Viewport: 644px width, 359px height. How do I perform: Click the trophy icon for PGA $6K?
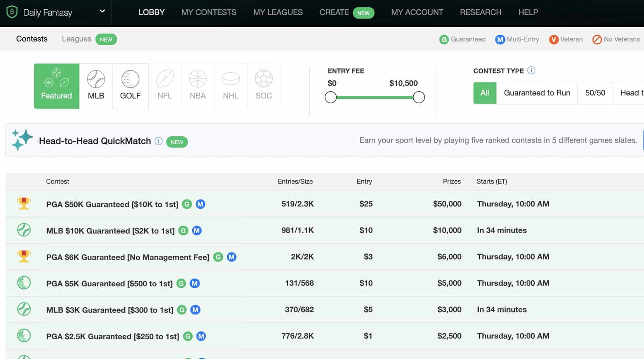pyautogui.click(x=24, y=256)
